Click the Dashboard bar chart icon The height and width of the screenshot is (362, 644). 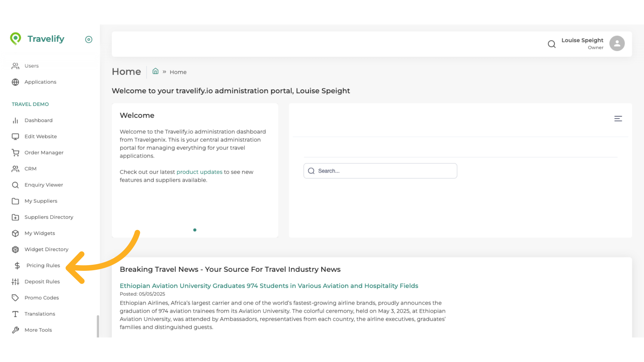(x=15, y=121)
